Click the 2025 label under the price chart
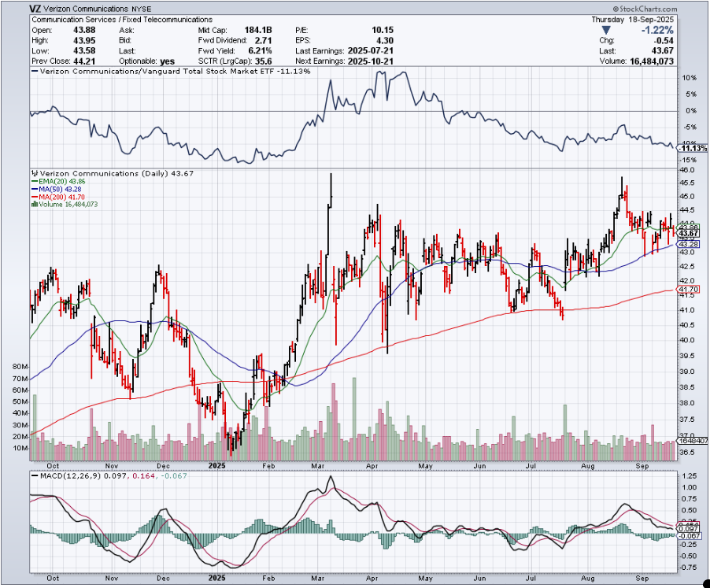The height and width of the screenshot is (588, 710). point(217,466)
